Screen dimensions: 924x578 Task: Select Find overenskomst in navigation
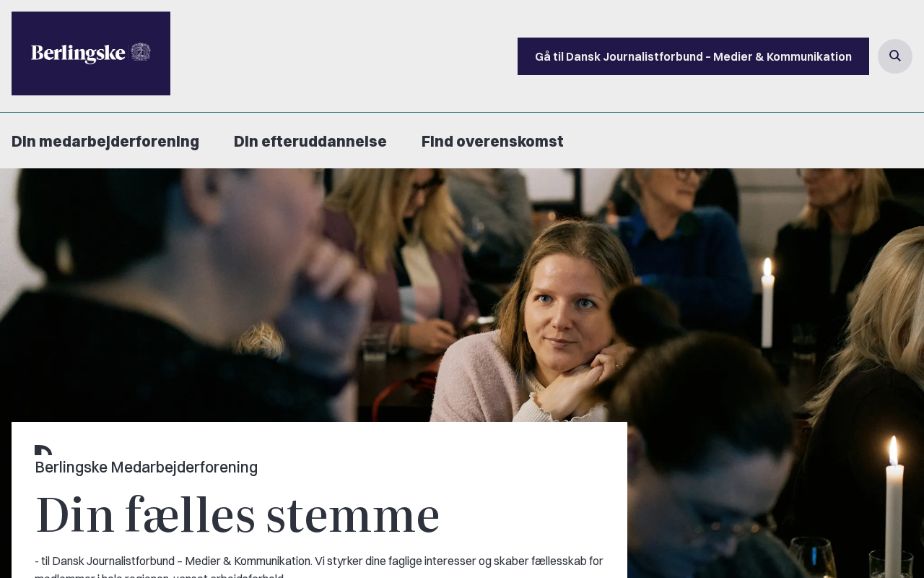point(492,142)
